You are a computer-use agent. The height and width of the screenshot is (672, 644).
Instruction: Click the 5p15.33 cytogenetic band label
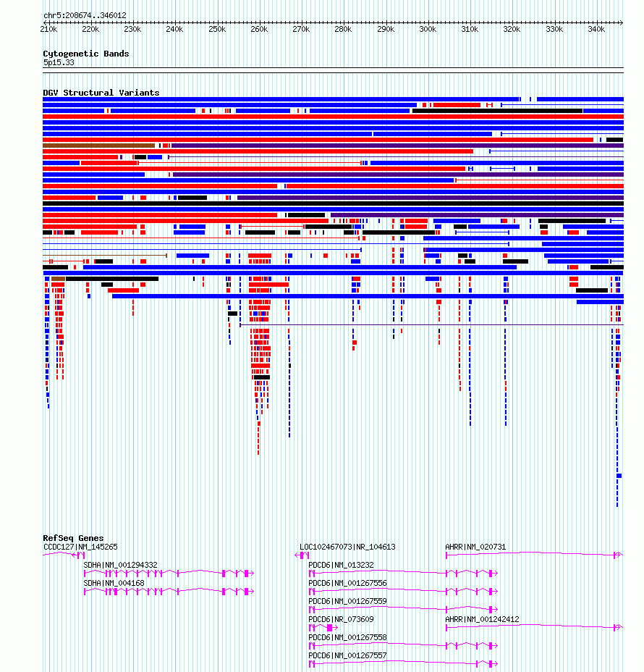[x=59, y=62]
